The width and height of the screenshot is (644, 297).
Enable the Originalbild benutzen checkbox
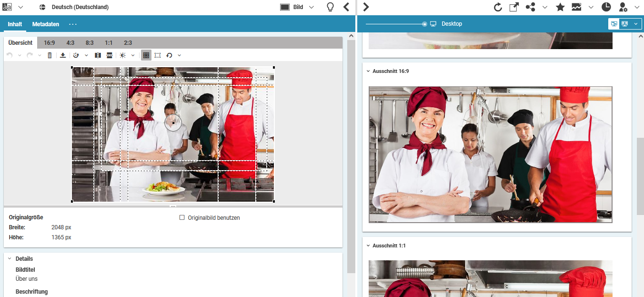pos(182,218)
